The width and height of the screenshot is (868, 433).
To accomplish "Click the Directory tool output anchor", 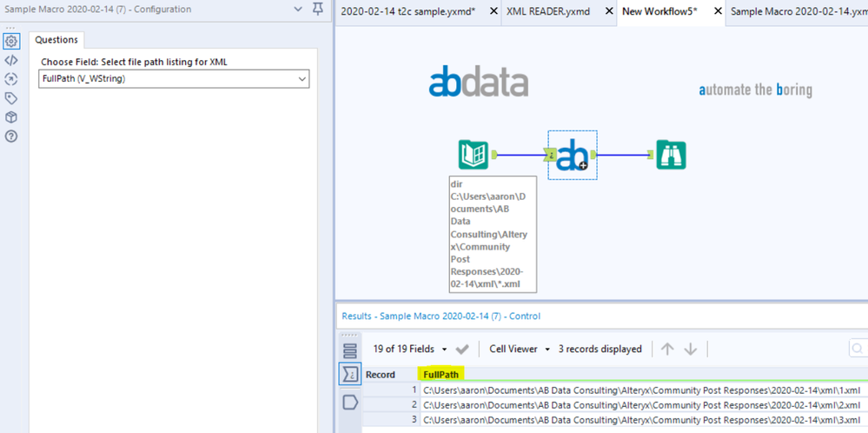I will [494, 155].
